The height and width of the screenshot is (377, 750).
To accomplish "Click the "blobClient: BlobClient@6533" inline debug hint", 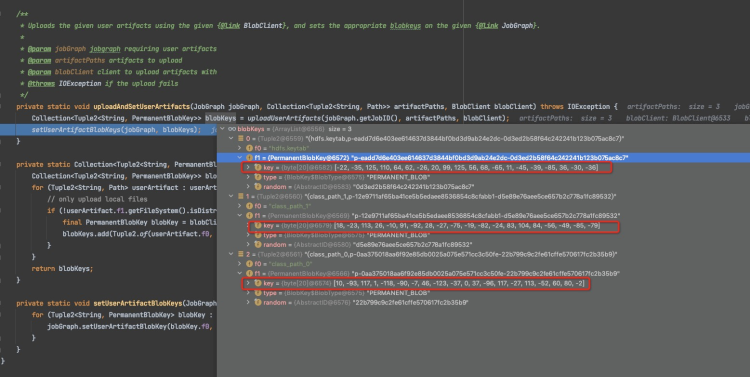I will click(x=678, y=118).
